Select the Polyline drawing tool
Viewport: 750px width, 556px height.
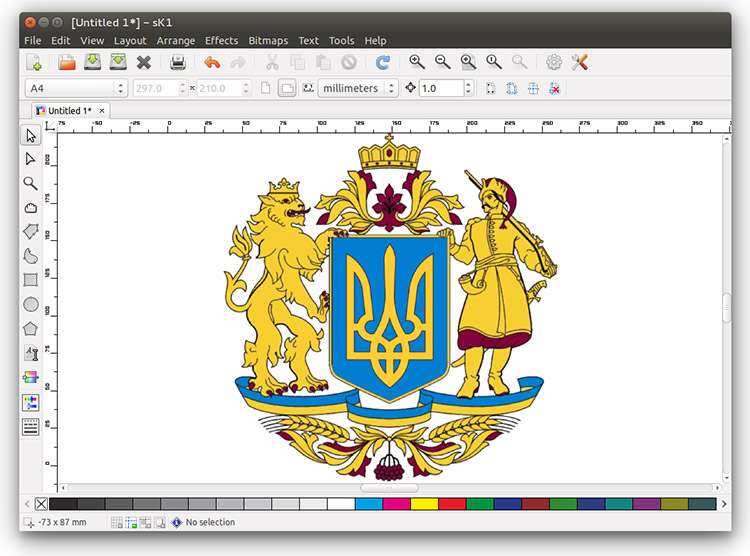31,232
